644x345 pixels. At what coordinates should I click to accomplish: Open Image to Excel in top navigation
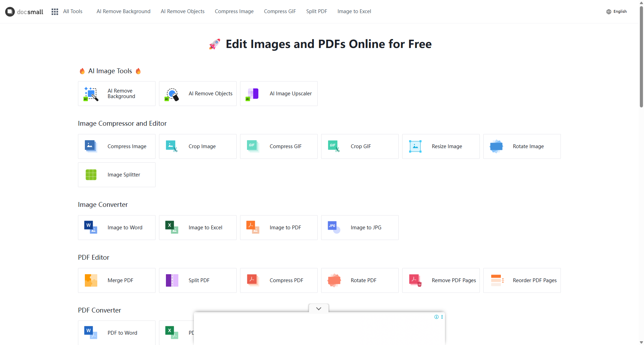coord(354,11)
